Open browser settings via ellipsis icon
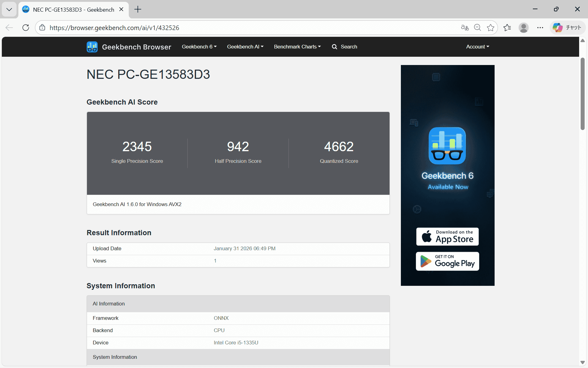Screen dimensions: 588x368 (540, 28)
